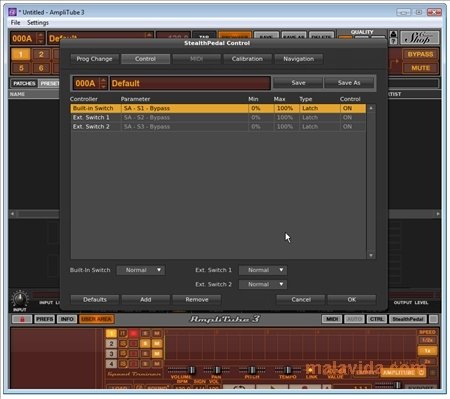Switch to the Control tab
The image size is (450, 399).
(x=145, y=59)
